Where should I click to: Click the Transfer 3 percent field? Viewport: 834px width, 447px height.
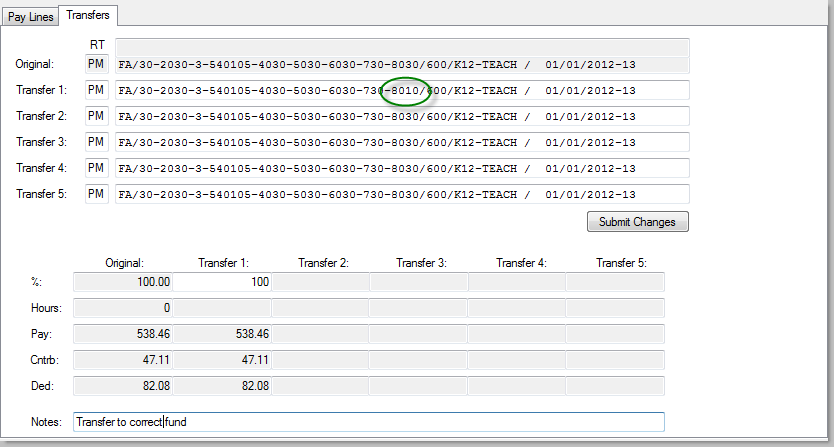tap(418, 283)
